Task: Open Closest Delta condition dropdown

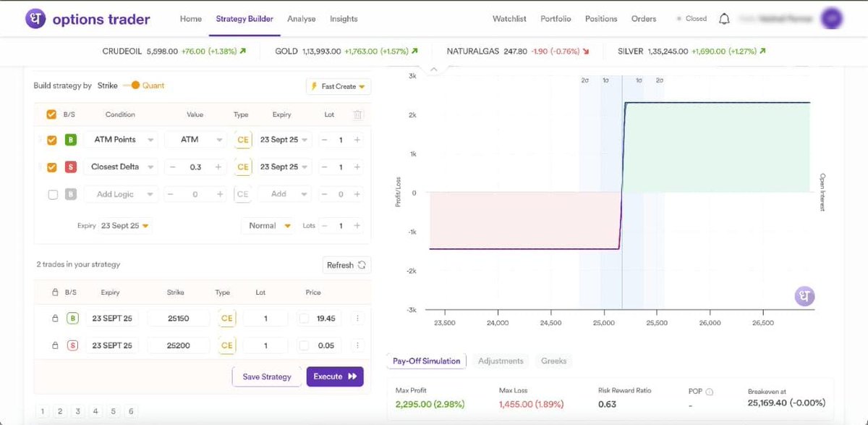Action: point(121,167)
